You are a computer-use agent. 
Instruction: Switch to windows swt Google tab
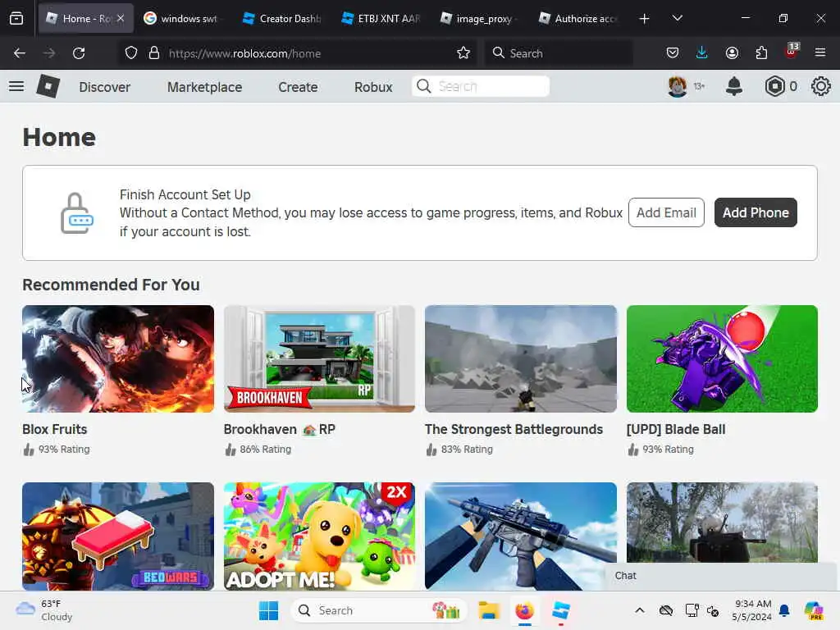[x=182, y=19]
